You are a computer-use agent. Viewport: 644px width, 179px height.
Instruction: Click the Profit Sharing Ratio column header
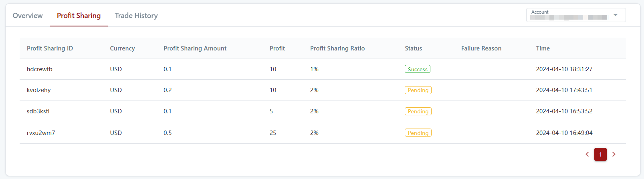(337, 48)
